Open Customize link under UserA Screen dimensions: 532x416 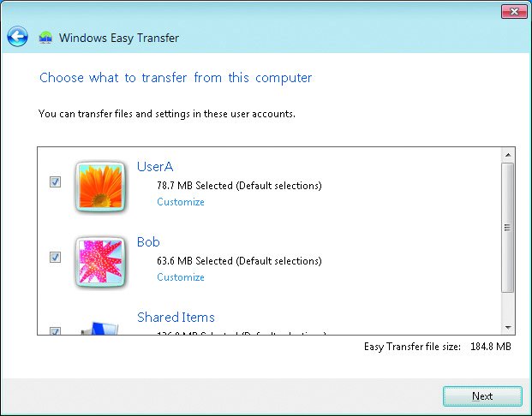(x=181, y=202)
